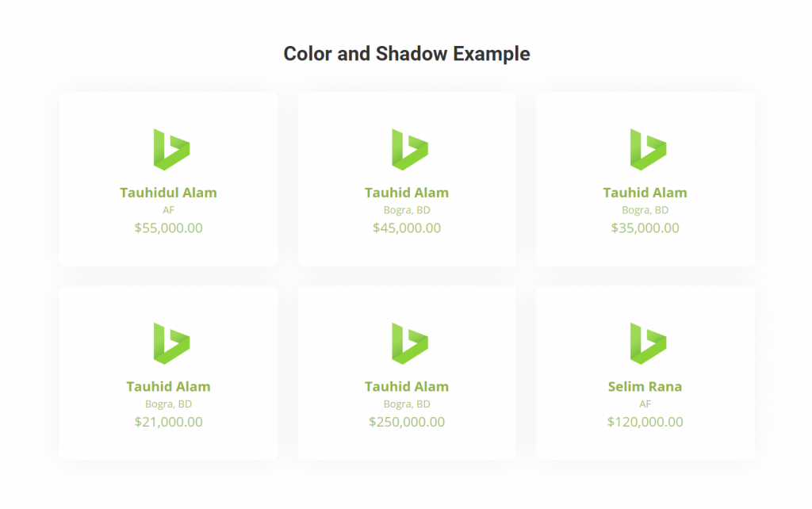
Task: Select the Bogra, BD text under Tauhid Alam $45,000.00
Action: click(407, 210)
